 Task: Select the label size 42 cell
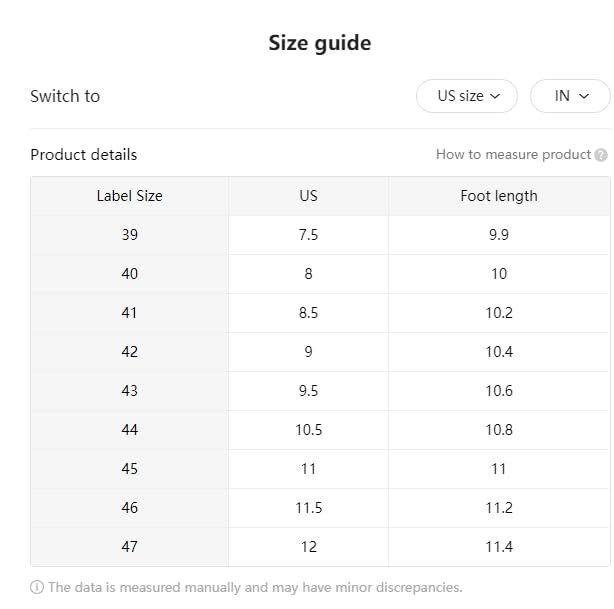point(129,352)
